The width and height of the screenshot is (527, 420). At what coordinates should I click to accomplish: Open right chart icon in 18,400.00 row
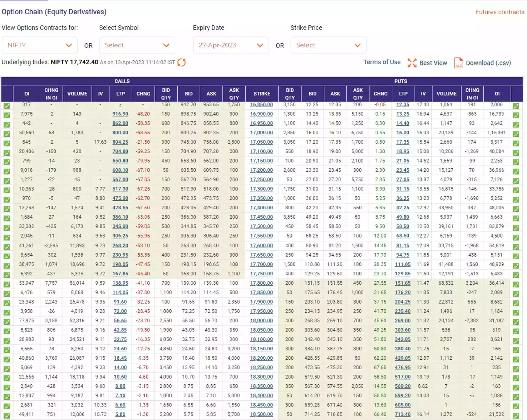[x=516, y=397]
